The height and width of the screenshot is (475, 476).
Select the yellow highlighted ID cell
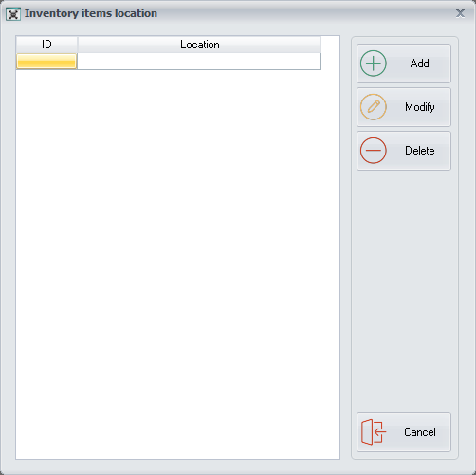(46, 61)
